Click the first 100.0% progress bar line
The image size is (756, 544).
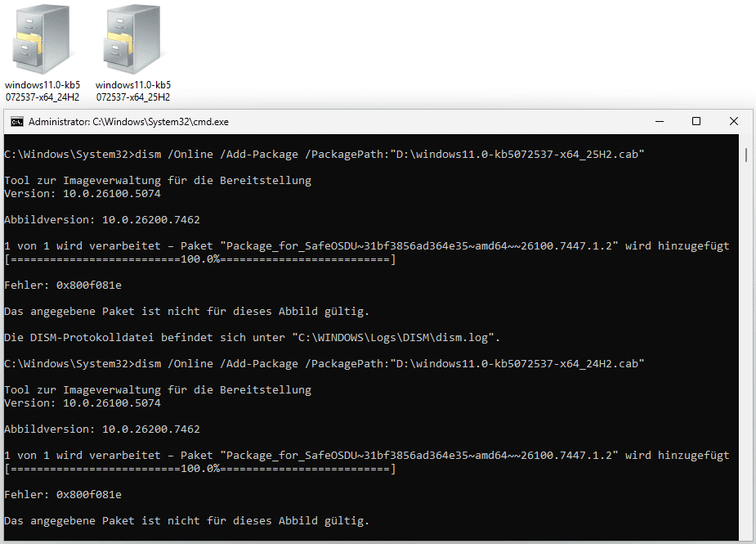pos(200,259)
